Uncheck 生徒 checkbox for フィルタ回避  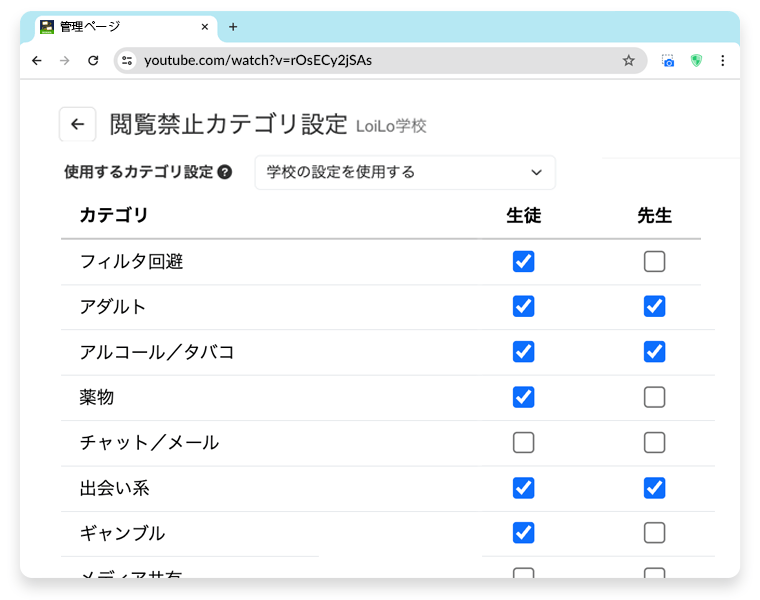click(x=523, y=262)
